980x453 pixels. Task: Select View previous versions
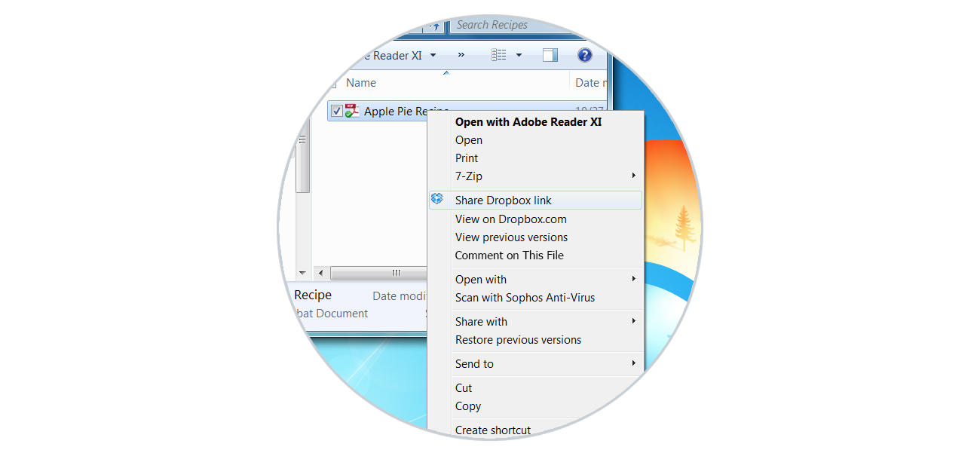[x=512, y=237]
